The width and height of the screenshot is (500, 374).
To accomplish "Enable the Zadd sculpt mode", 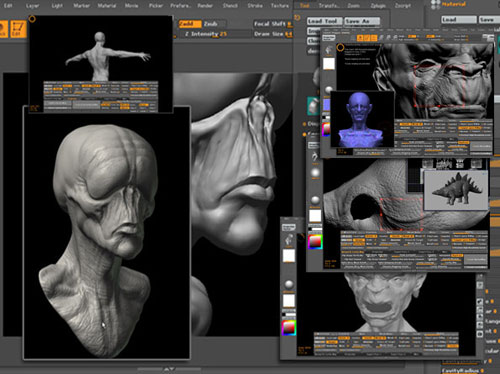I will pos(190,24).
